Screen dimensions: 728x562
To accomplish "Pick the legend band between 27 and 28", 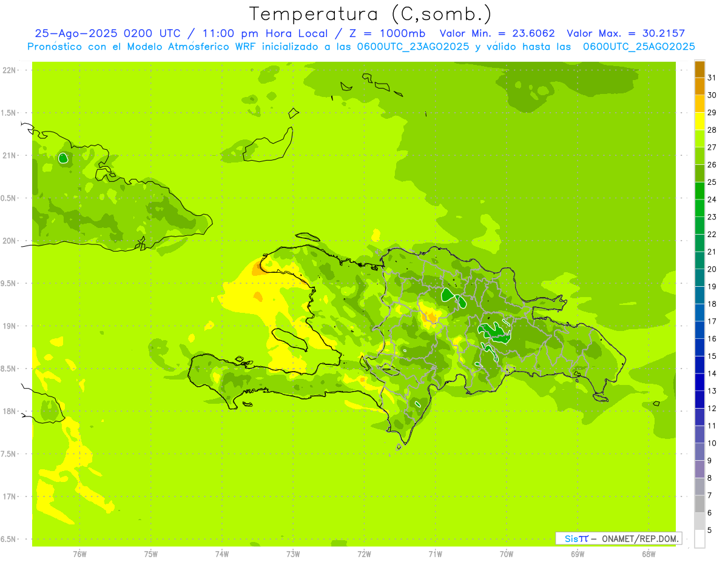I will coord(699,139).
